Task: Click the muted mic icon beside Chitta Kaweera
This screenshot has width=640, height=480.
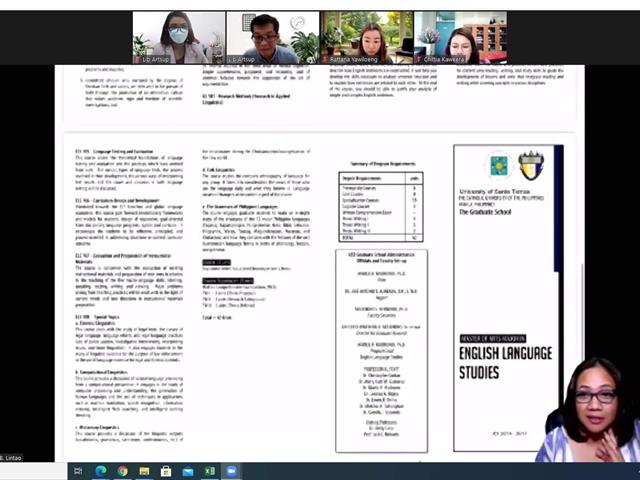Action: (419, 60)
